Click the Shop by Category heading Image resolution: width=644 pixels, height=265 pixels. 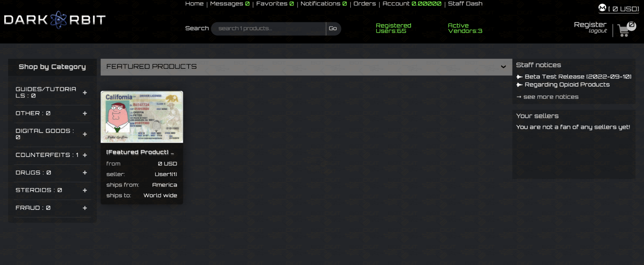click(x=52, y=67)
